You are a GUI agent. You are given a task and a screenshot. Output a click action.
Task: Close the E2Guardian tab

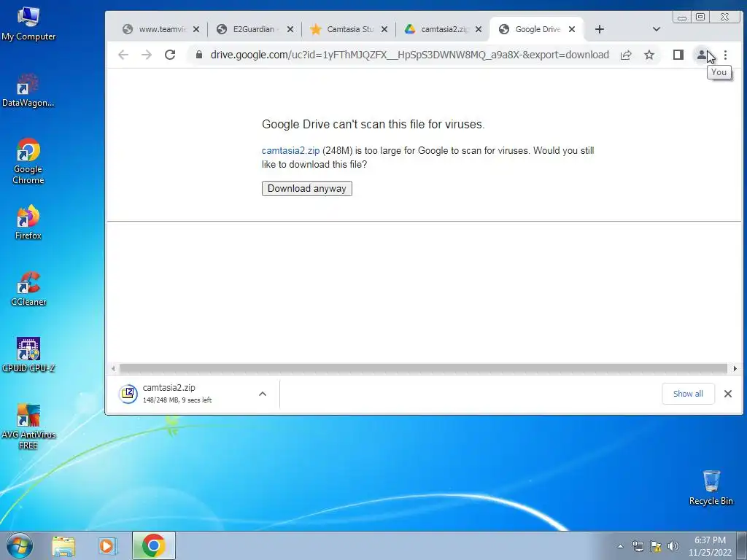pyautogui.click(x=290, y=29)
